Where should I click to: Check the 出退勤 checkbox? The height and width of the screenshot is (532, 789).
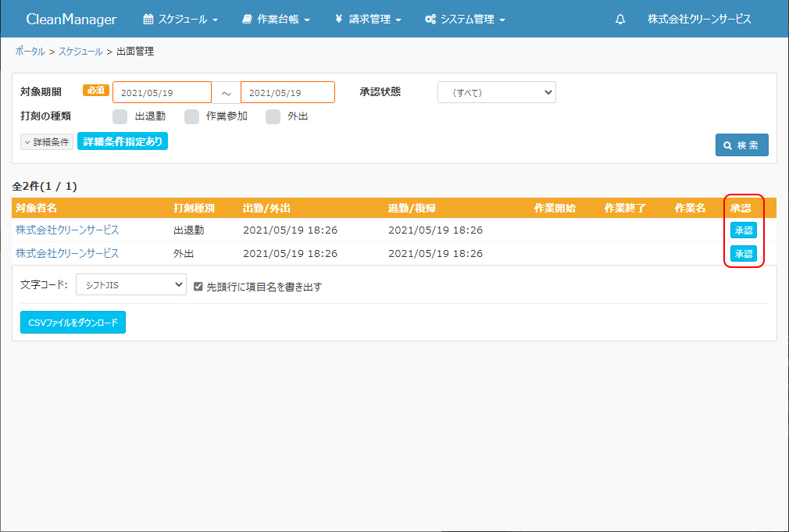pos(120,116)
